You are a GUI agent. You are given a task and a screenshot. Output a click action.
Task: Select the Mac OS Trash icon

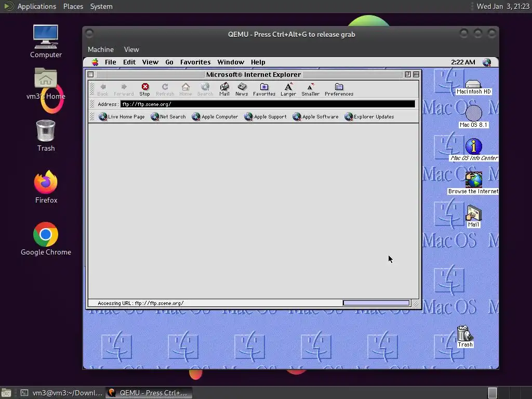[465, 336]
